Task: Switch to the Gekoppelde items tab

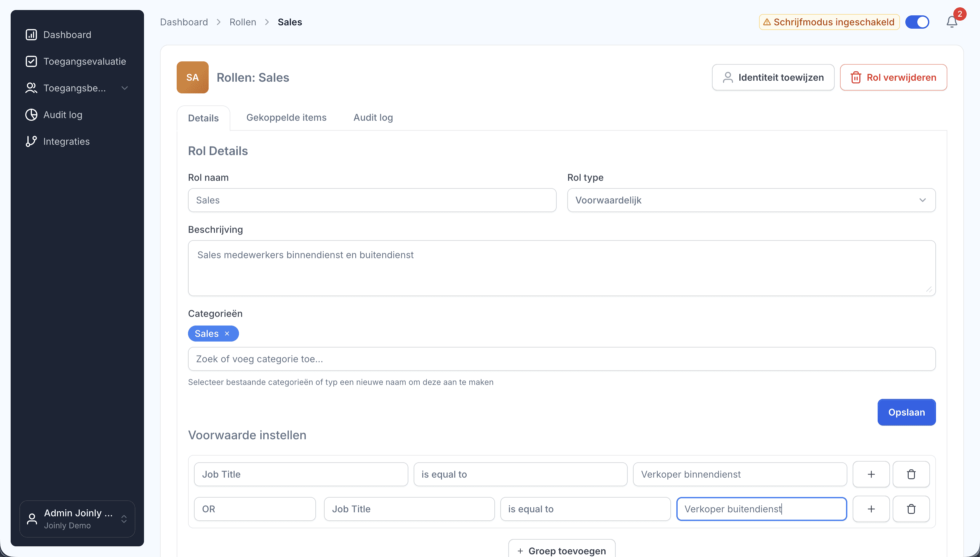Action: [286, 117]
